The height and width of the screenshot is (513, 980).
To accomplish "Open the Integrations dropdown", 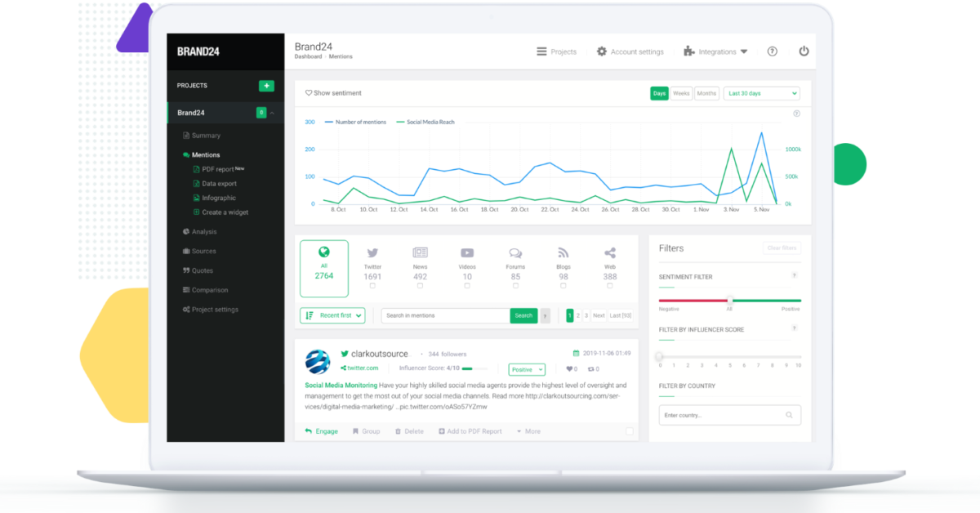I will click(x=715, y=51).
